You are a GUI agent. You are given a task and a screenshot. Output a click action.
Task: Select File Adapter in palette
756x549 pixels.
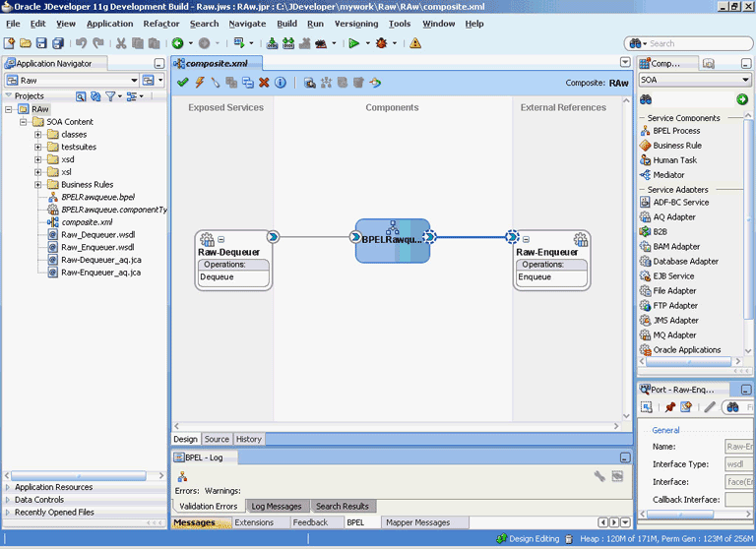(674, 291)
